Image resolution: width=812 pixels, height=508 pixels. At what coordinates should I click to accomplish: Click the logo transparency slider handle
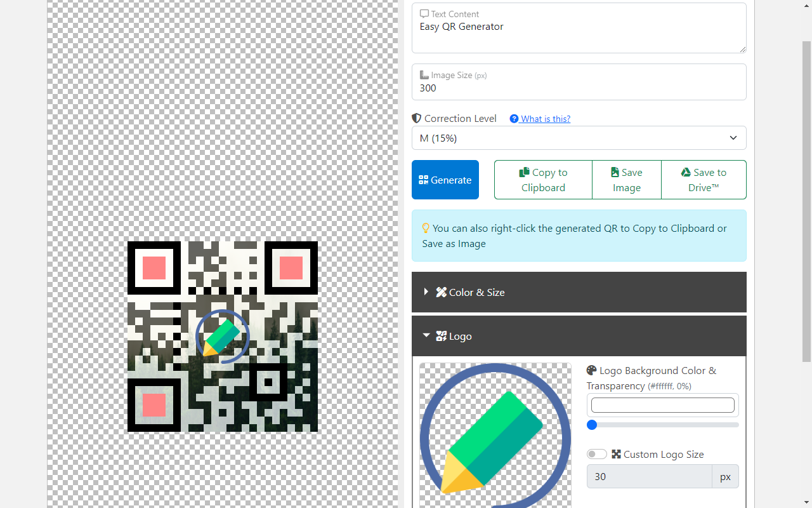(592, 425)
